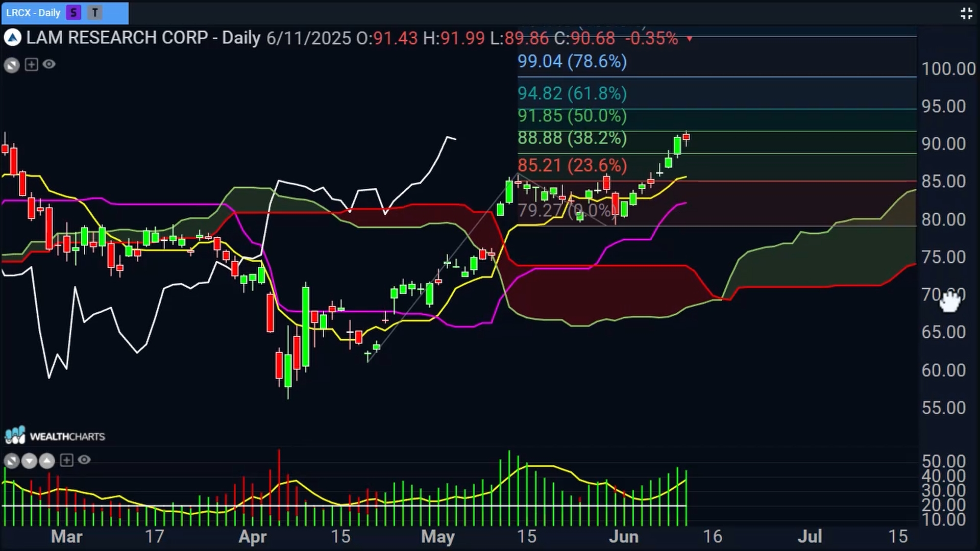The height and width of the screenshot is (551, 980).
Task: Click the WealthCharts logo
Action: (x=55, y=436)
